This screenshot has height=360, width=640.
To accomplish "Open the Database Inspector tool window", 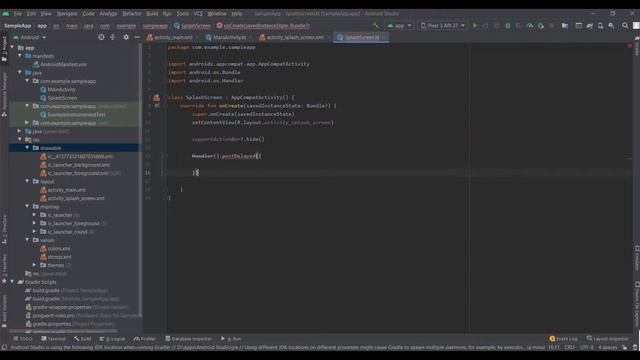I will pos(189,339).
